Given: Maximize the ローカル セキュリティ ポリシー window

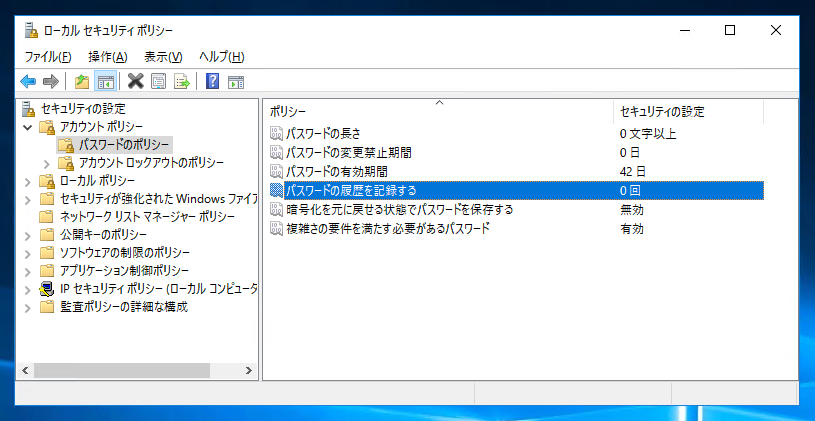Looking at the screenshot, I should pos(730,31).
